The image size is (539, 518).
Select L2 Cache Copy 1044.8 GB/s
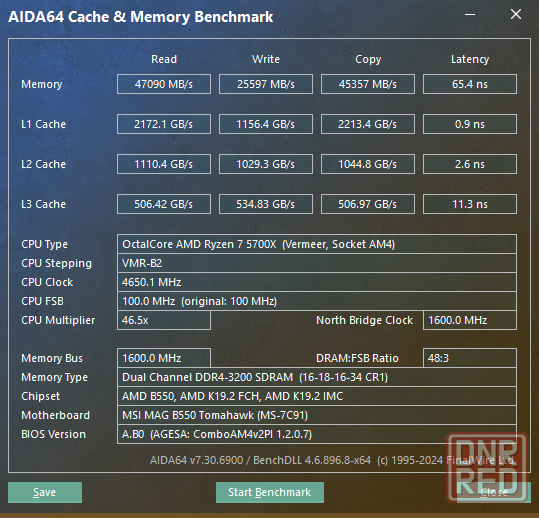tap(368, 164)
